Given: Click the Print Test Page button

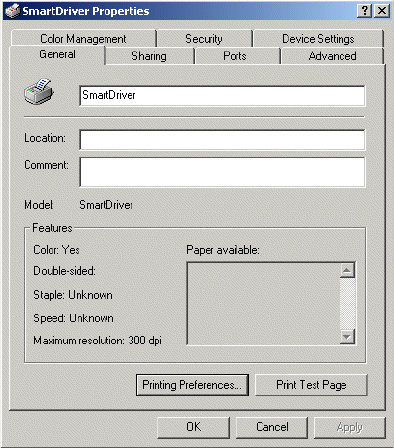Looking at the screenshot, I should coord(311,385).
